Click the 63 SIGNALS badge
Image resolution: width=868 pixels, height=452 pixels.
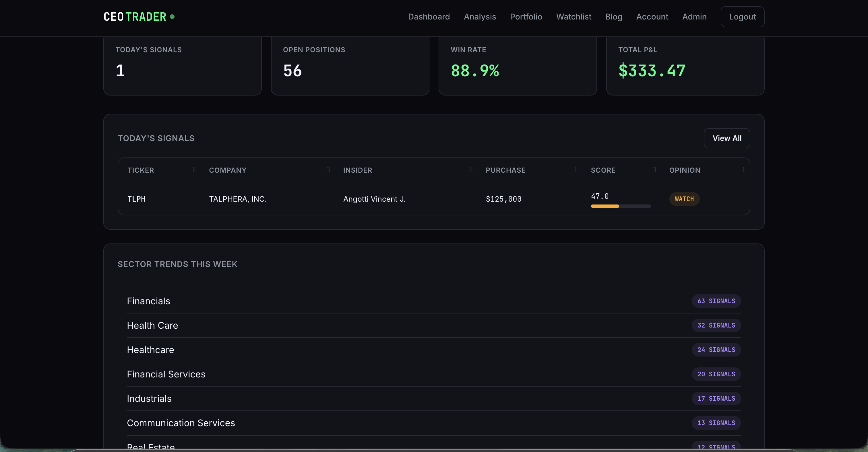(x=716, y=301)
